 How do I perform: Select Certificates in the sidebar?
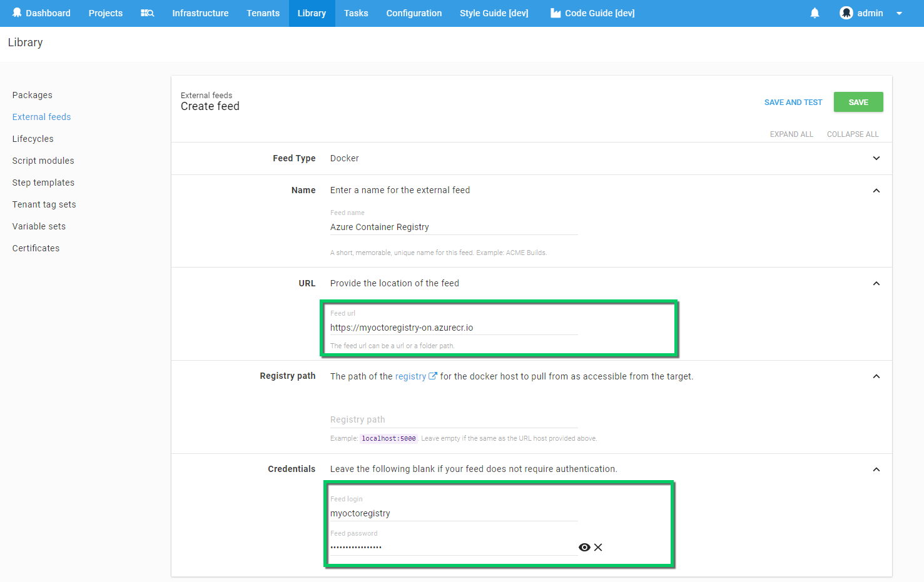[x=36, y=248]
